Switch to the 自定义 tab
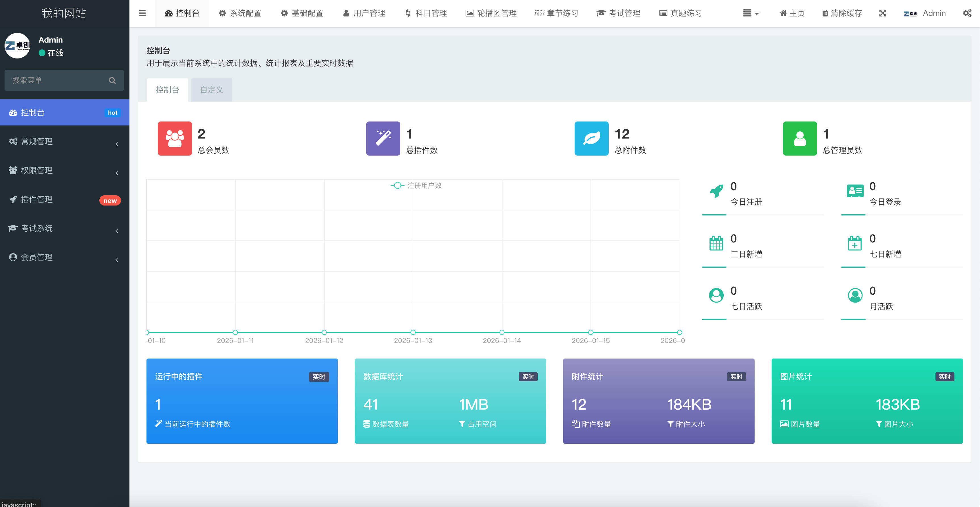Viewport: 980px width, 507px height. tap(211, 90)
